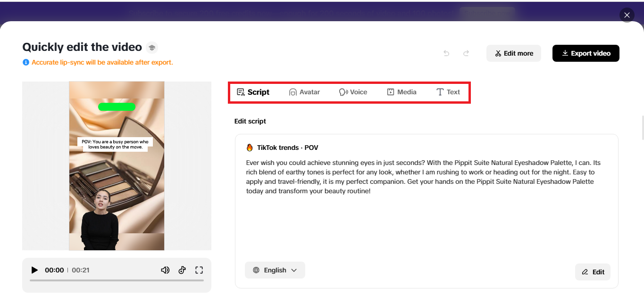This screenshot has height=304, width=644.
Task: Click the undo arrow
Action: [x=446, y=53]
